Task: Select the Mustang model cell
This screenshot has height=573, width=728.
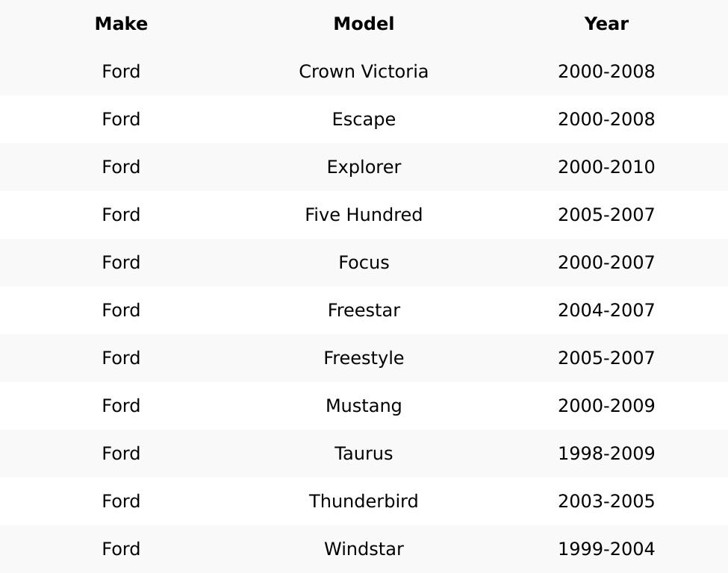Action: tap(364, 406)
